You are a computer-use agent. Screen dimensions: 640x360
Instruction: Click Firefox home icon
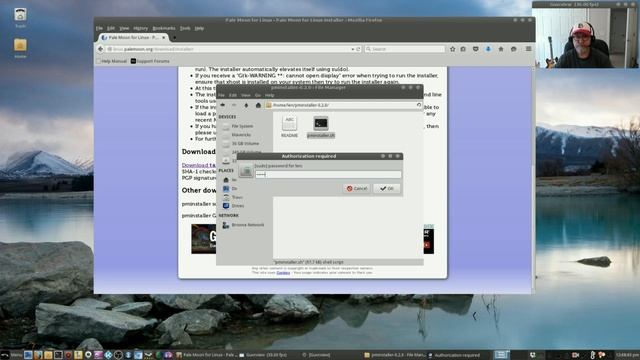point(501,49)
